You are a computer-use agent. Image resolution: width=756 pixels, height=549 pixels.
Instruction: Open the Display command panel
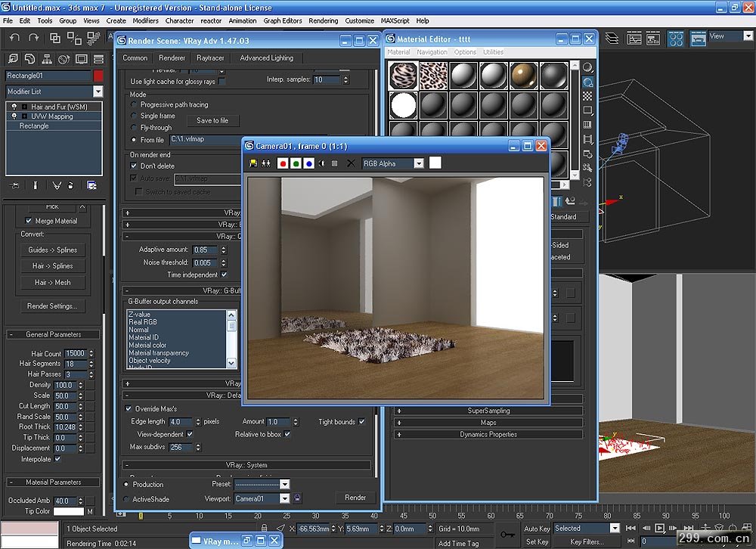(x=81, y=59)
